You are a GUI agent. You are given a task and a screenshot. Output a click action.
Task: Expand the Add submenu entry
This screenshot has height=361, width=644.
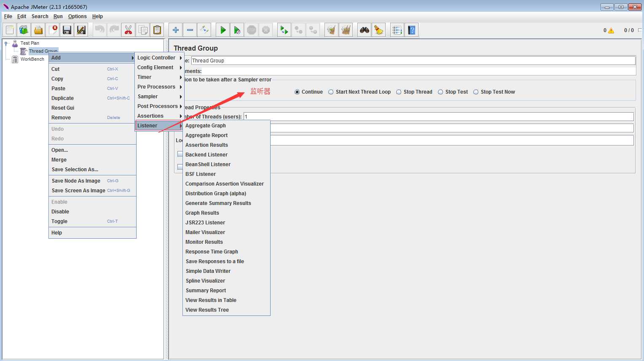(92, 58)
